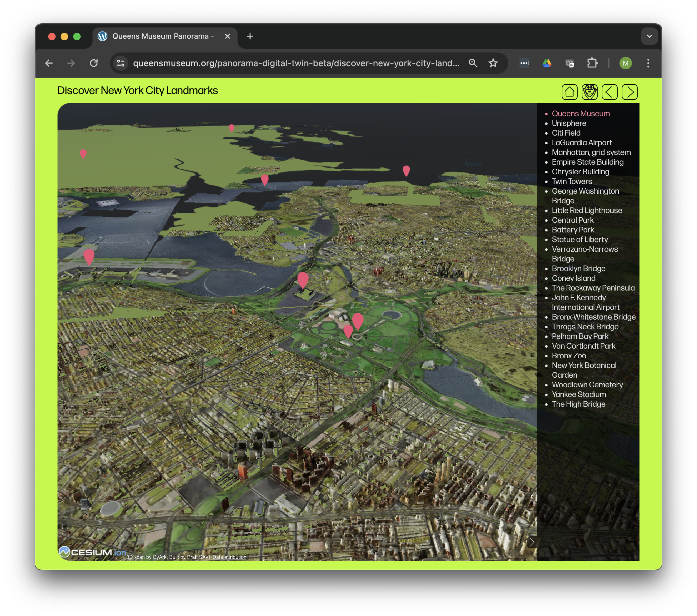
Task: Click the map pin over Citi Field stadium
Action: point(303,280)
